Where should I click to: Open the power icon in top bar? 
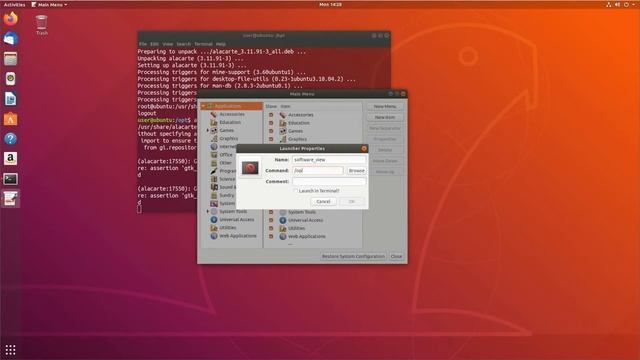pos(627,4)
